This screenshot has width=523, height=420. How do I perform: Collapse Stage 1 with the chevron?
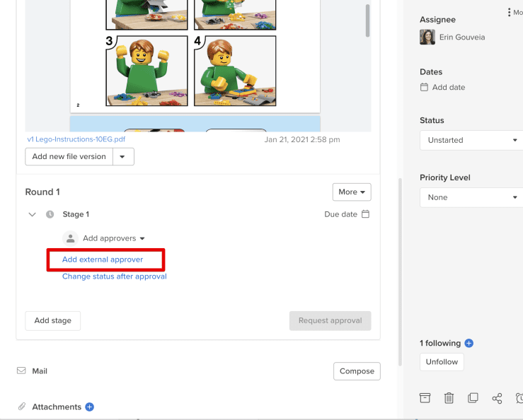click(32, 214)
